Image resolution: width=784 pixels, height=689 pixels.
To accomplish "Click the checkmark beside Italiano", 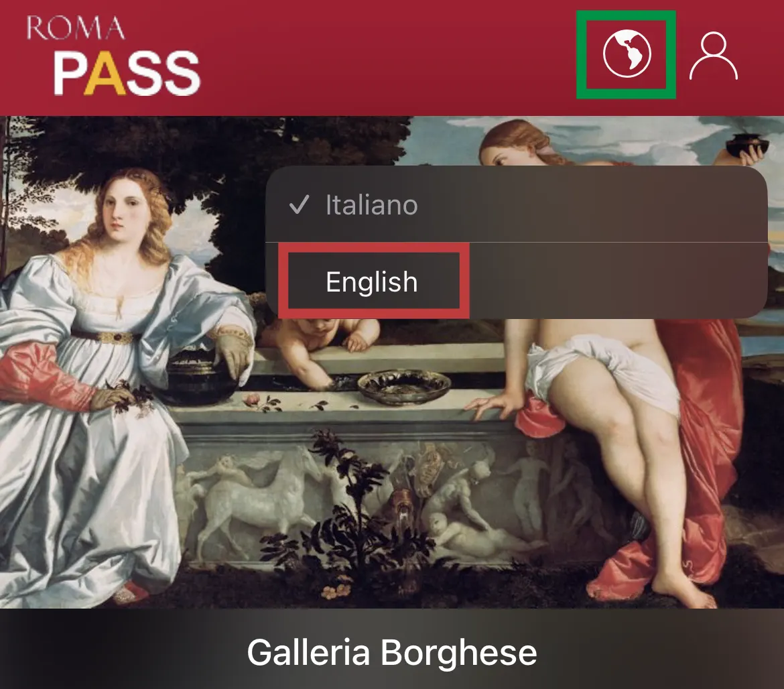I will point(299,204).
